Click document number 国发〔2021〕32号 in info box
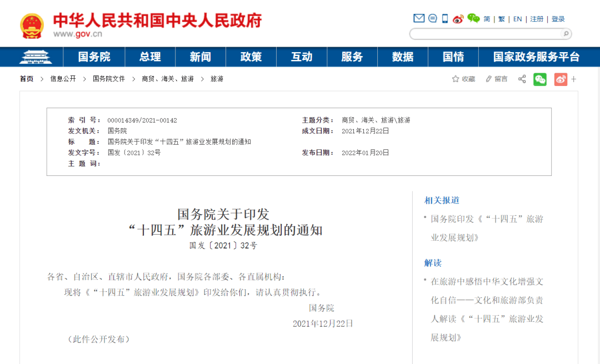 click(x=134, y=153)
